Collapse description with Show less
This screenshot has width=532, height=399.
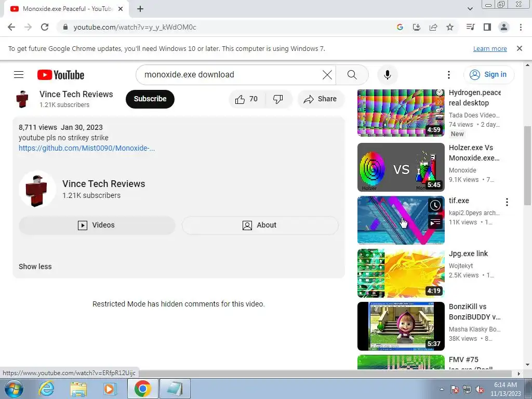point(35,267)
